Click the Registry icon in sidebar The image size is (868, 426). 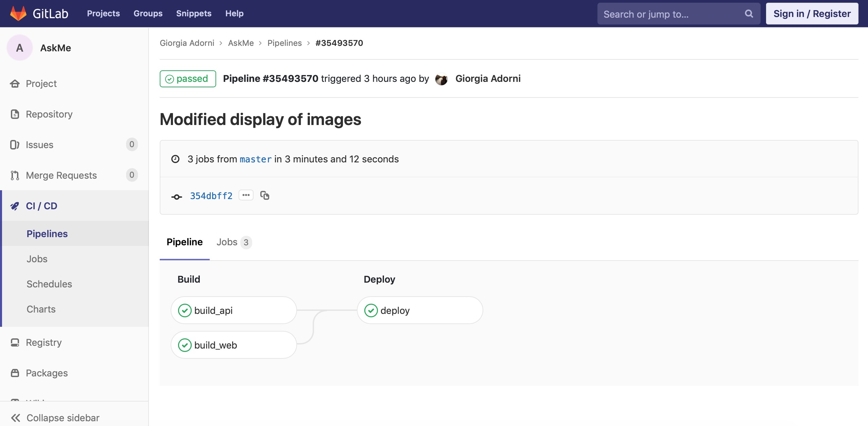15,342
